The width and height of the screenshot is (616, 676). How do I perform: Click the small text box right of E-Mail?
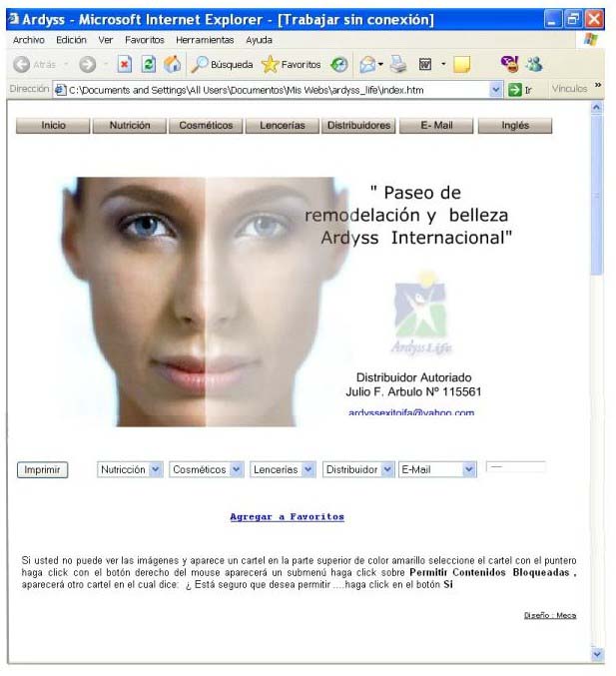pyautogui.click(x=515, y=466)
